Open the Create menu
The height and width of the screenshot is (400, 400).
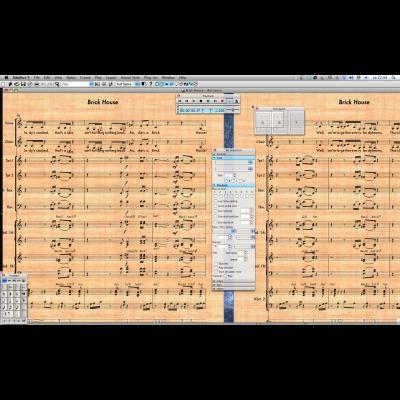85,77
